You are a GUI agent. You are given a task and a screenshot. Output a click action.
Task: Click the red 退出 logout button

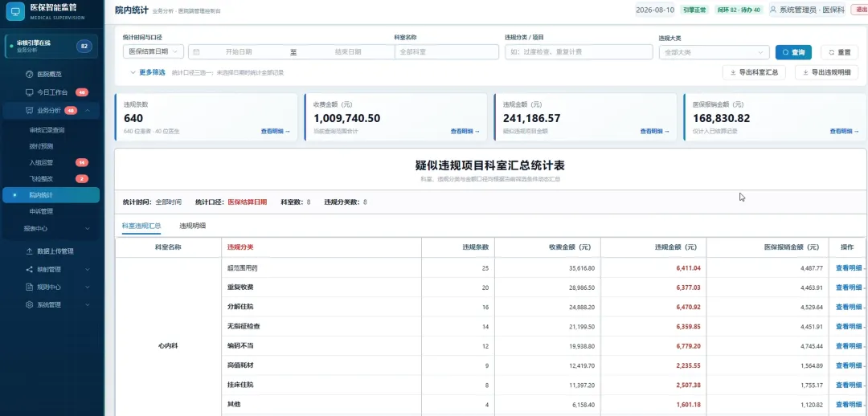[x=862, y=10]
